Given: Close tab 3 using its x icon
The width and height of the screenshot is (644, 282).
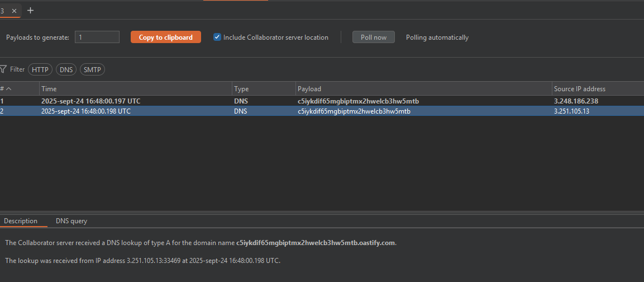Looking at the screenshot, I should tap(15, 11).
